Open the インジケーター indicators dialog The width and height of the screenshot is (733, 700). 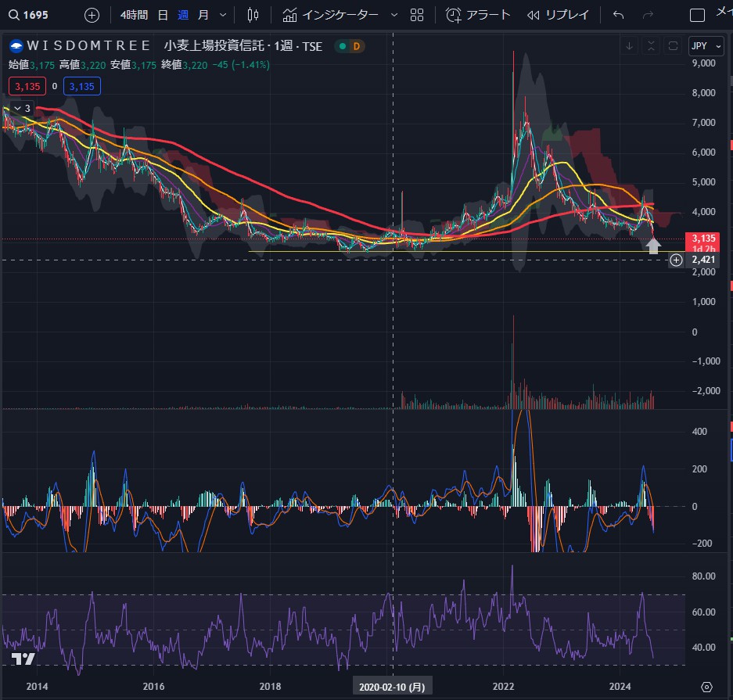pyautogui.click(x=330, y=15)
